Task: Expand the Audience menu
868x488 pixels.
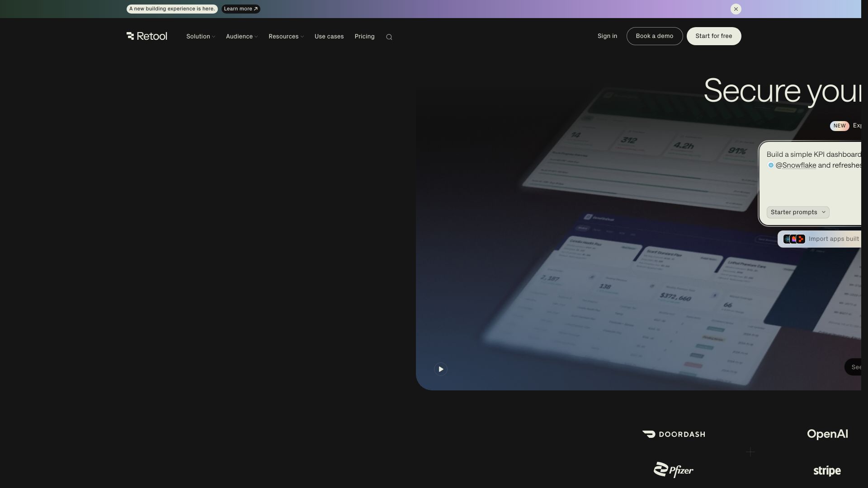Action: [x=242, y=37]
